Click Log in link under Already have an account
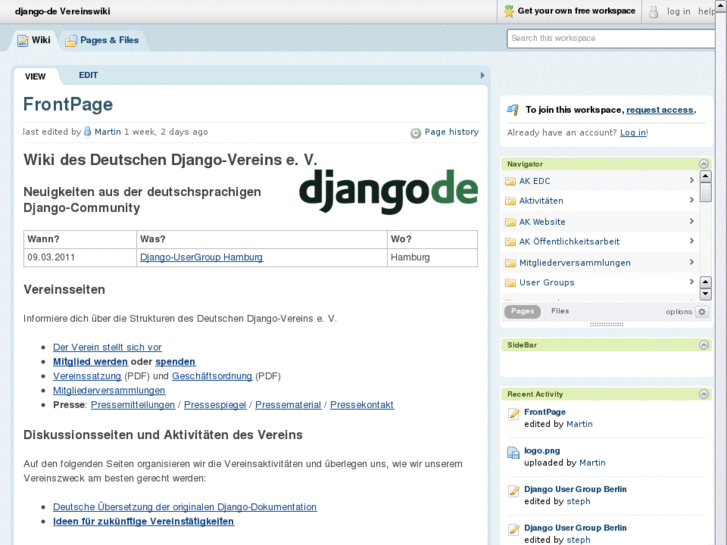 [633, 133]
